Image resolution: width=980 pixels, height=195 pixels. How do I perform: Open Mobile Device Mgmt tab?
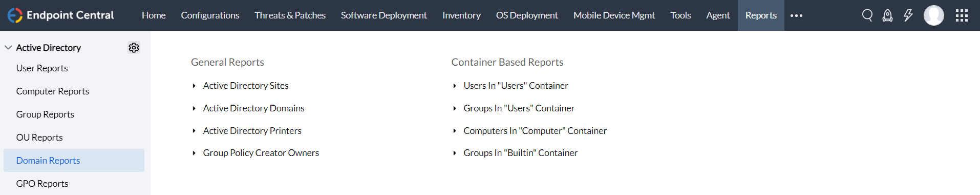coord(614,15)
